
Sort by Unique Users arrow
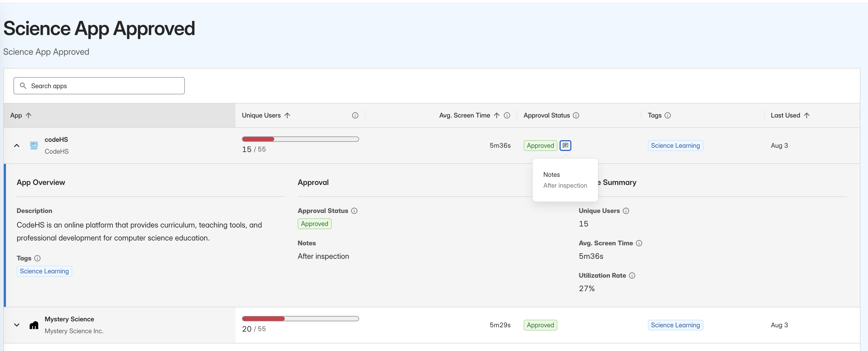tap(287, 115)
